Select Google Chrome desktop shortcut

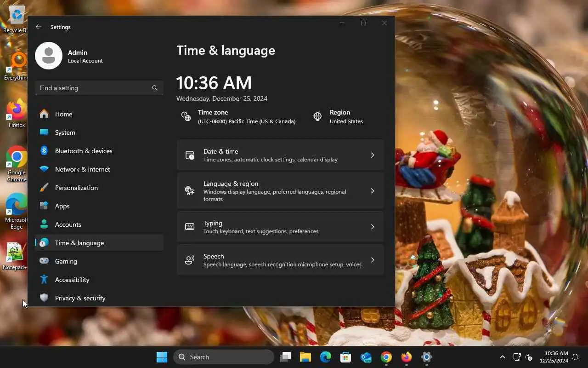click(x=17, y=165)
